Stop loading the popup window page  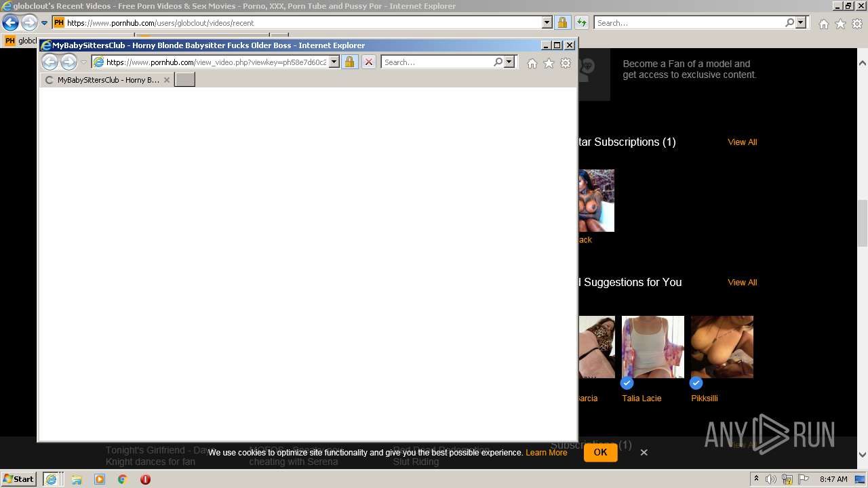click(368, 62)
